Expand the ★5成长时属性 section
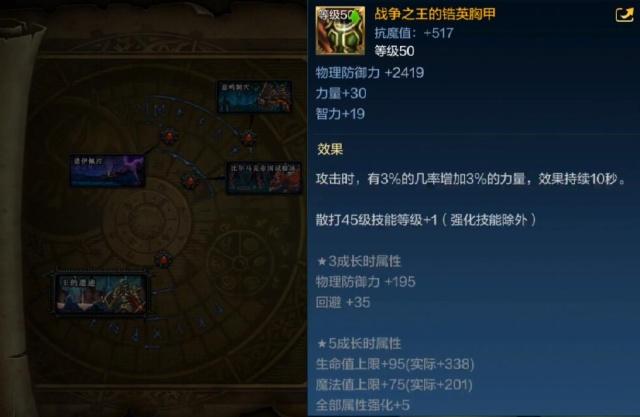Screen dimensions: 640x417 359,343
